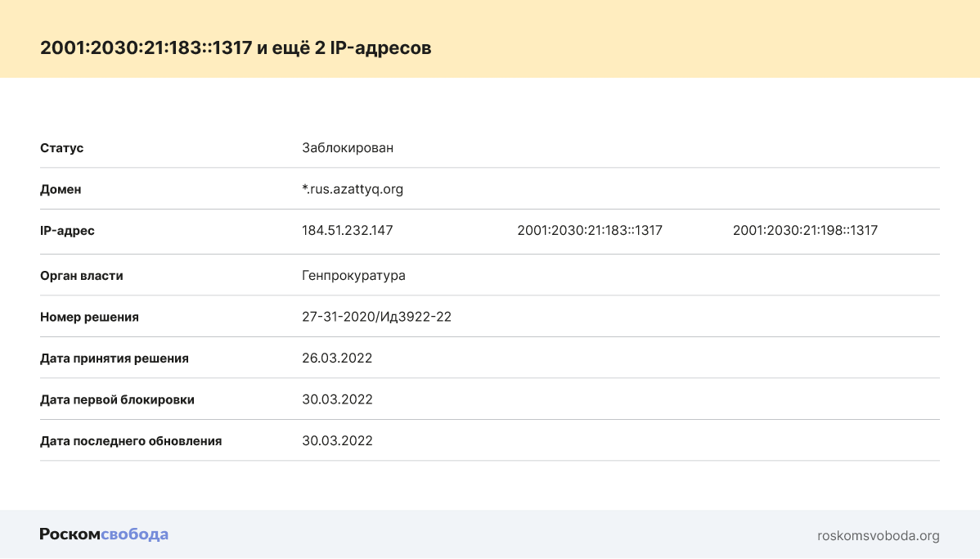
Task: Click the Дата последнего обновления label
Action: coord(131,440)
